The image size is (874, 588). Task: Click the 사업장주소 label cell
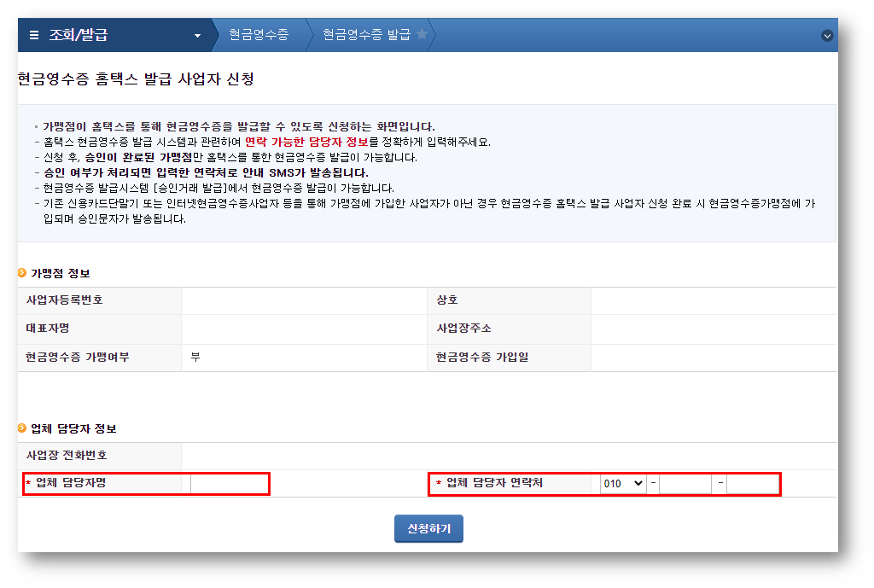point(509,329)
